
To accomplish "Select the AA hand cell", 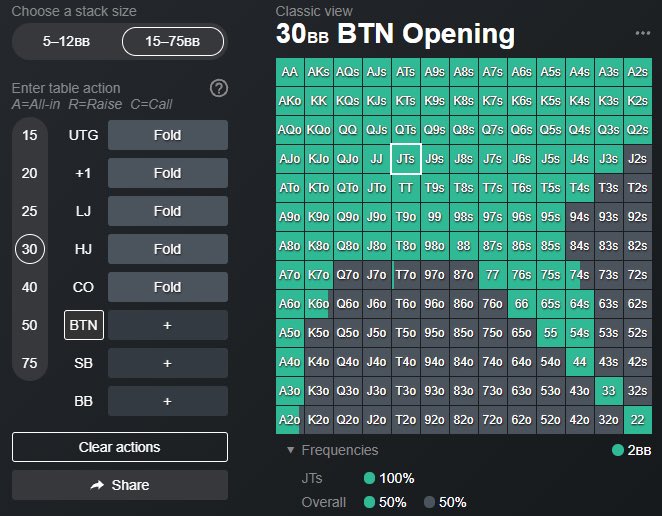I will 290,72.
